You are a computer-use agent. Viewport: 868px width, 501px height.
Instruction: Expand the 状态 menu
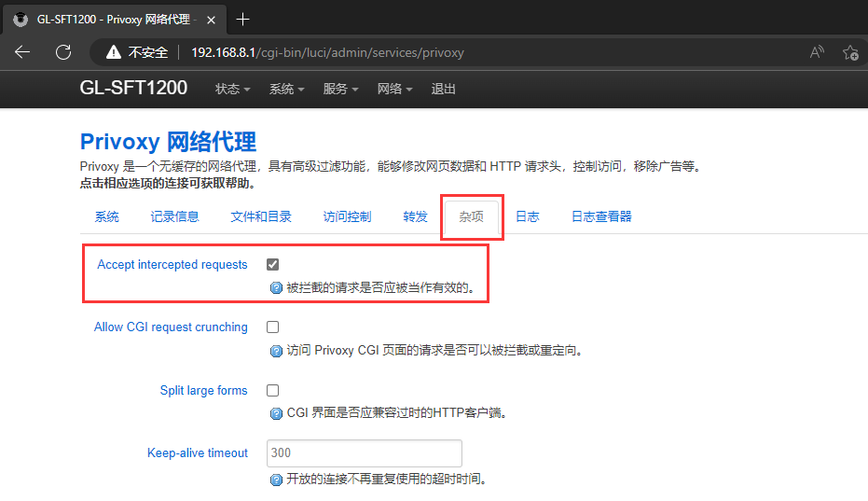[x=232, y=89]
